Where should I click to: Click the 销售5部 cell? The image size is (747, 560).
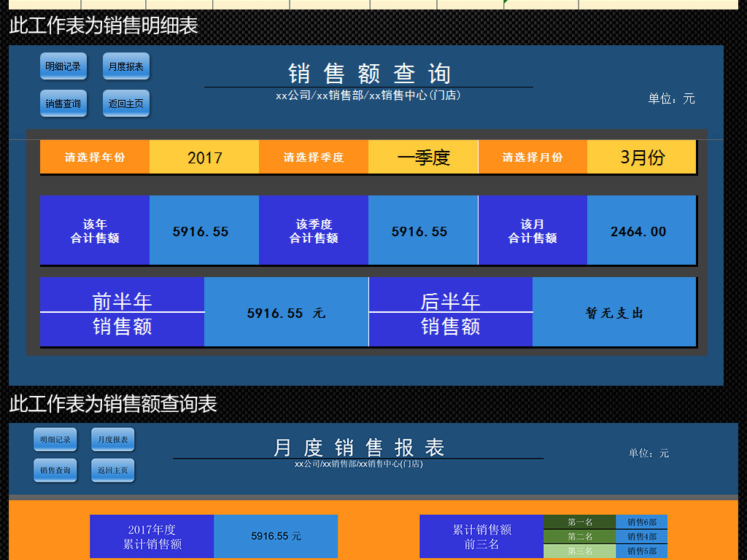642,551
